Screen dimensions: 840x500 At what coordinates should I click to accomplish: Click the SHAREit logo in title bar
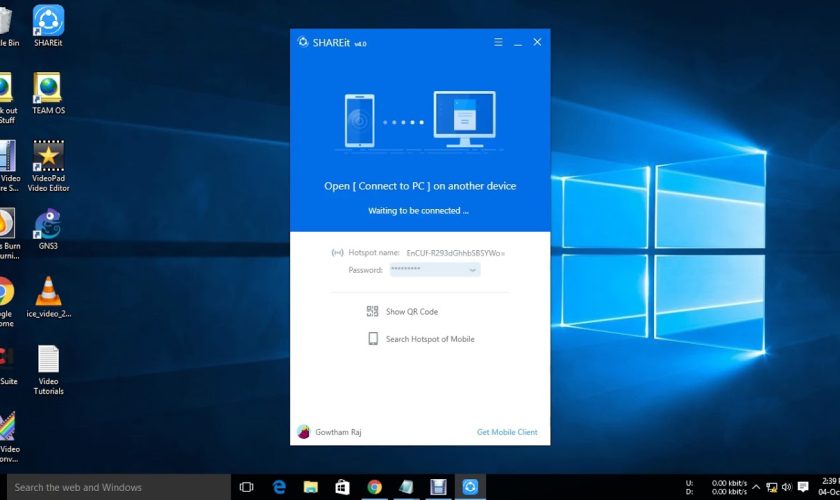point(303,42)
